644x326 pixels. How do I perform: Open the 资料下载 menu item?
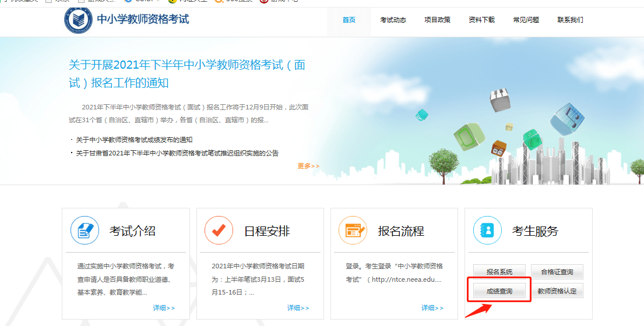(482, 20)
